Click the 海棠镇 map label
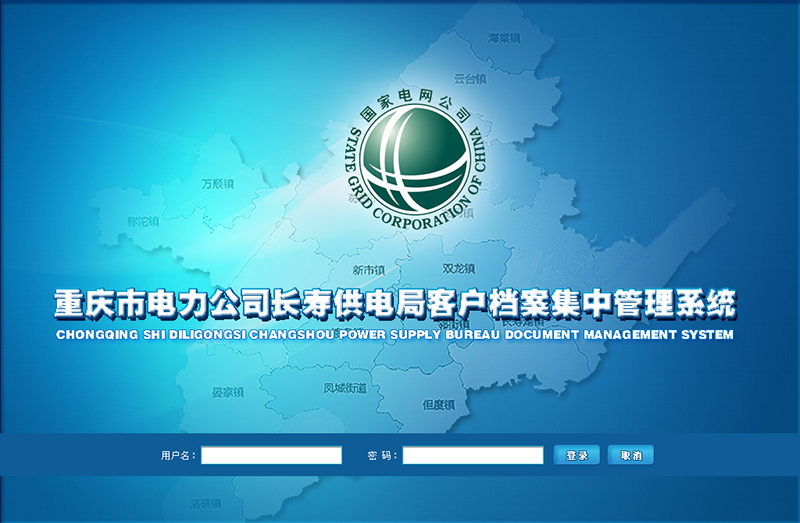The image size is (800, 523). tap(504, 38)
